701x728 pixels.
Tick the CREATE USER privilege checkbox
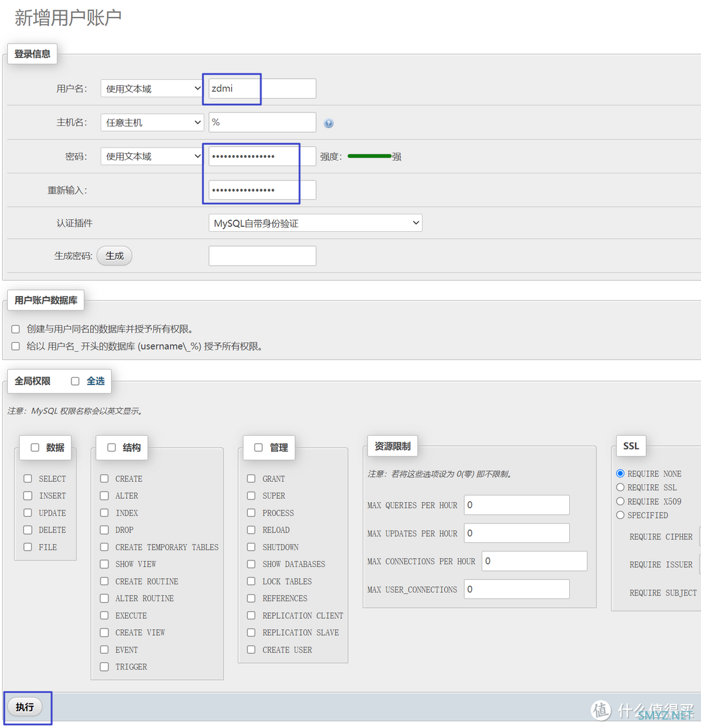tap(251, 649)
